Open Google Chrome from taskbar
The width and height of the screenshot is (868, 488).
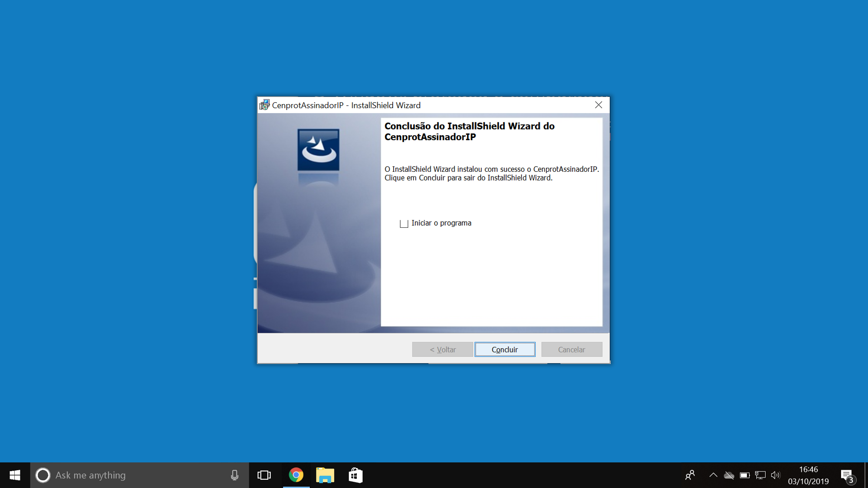click(296, 475)
